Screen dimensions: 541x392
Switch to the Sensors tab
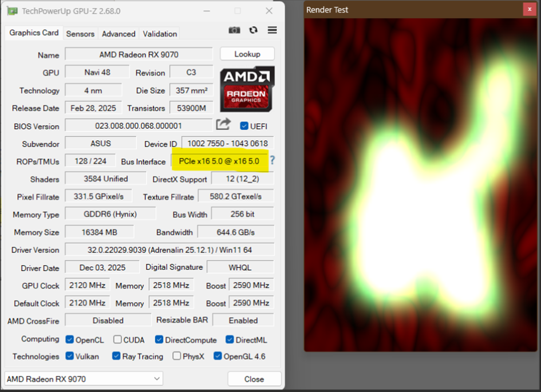(x=80, y=34)
